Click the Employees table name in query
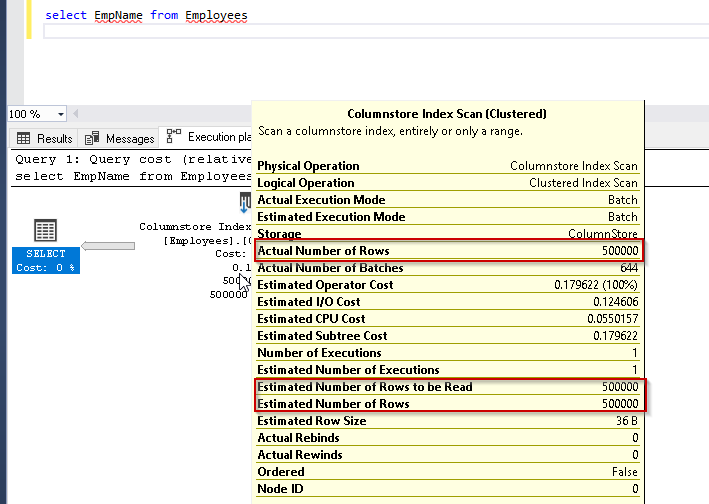 216,16
